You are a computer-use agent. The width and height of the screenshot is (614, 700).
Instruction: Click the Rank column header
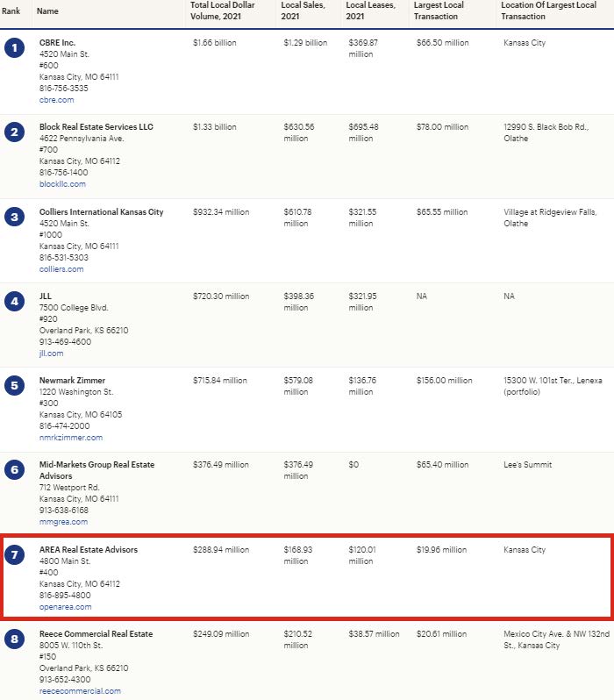(x=11, y=11)
